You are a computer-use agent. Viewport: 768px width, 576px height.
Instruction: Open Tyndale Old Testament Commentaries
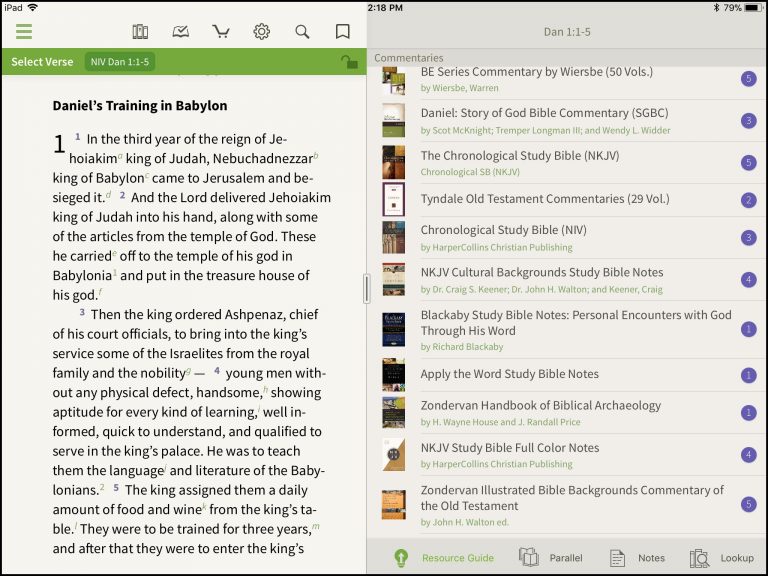point(567,199)
